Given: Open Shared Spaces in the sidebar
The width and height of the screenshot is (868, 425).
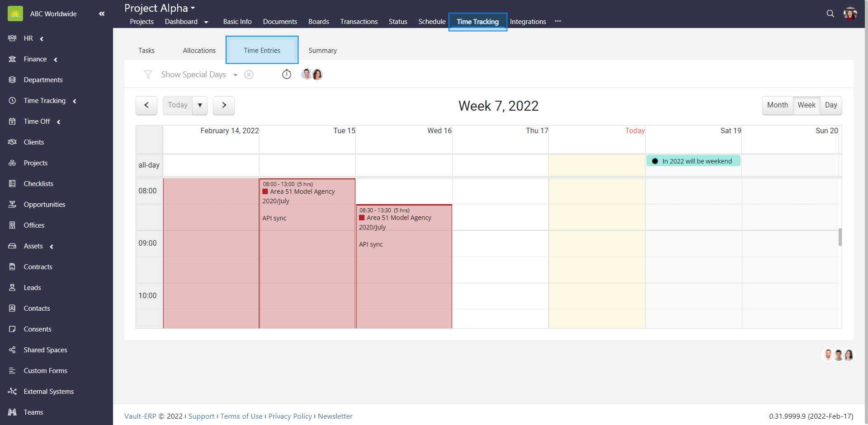Looking at the screenshot, I should (x=45, y=350).
